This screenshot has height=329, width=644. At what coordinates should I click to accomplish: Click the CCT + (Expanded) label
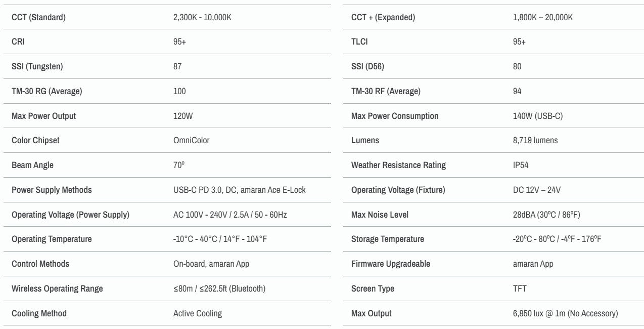tap(383, 17)
